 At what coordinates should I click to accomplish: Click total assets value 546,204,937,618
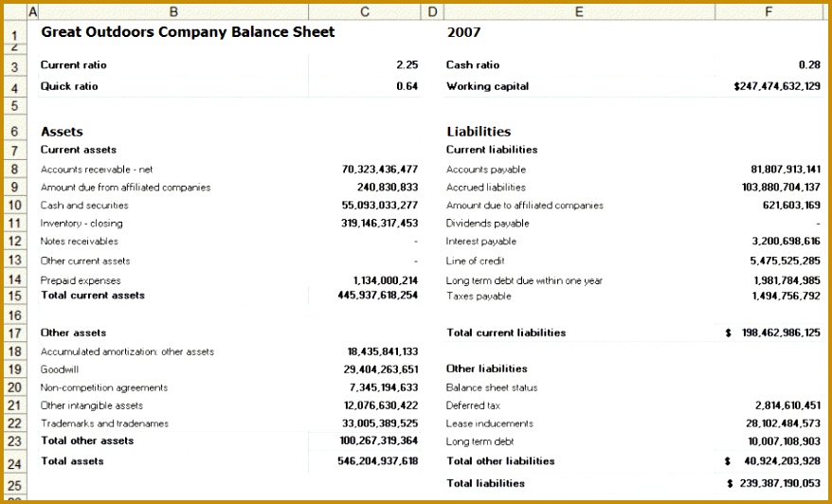coord(378,461)
